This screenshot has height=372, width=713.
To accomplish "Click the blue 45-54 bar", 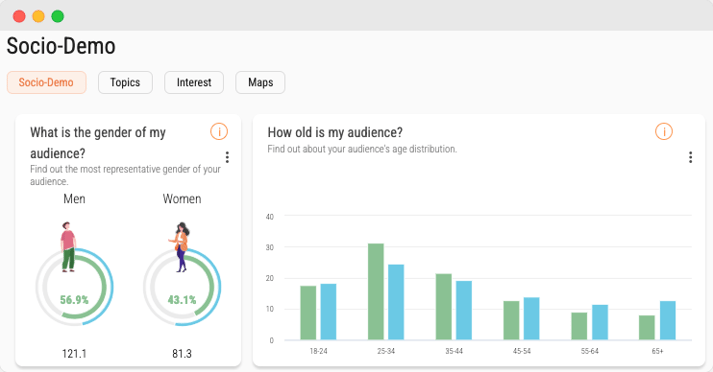I will pyautogui.click(x=532, y=318).
